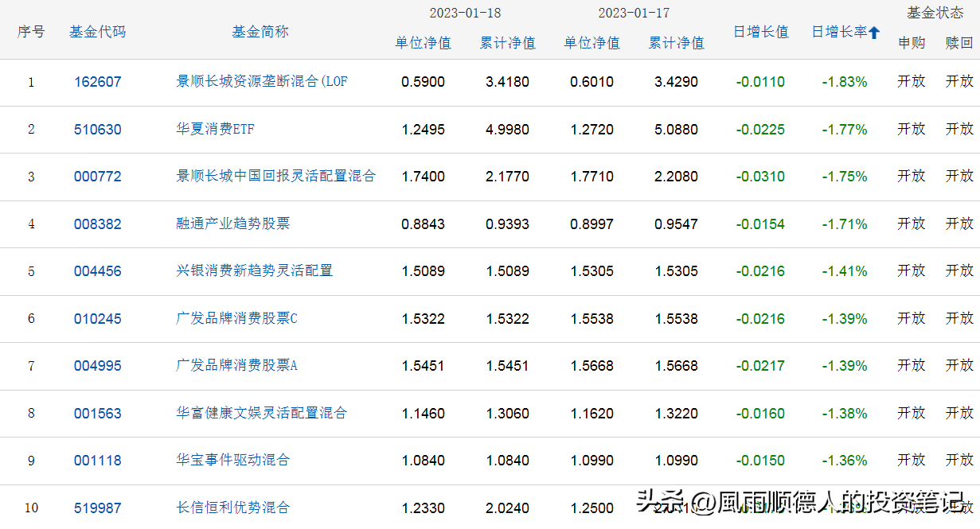Click the 2023-01-17 date header
Image resolution: width=980 pixels, height=529 pixels.
634,13
